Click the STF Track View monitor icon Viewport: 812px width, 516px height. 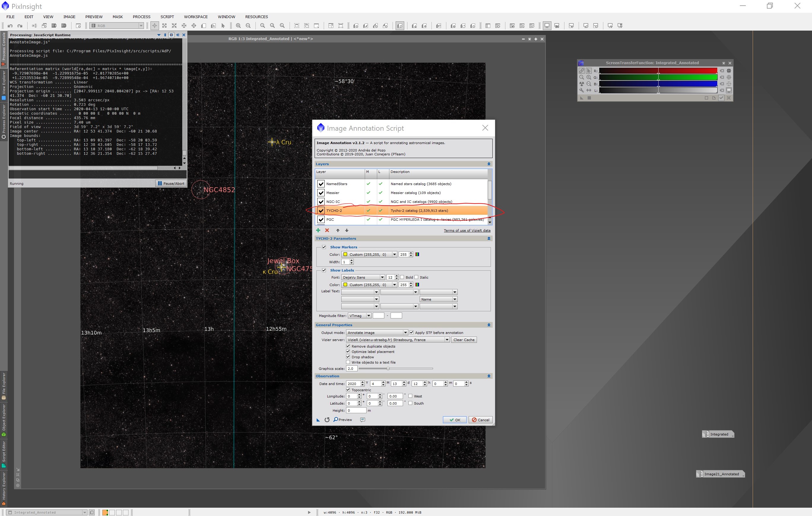pyautogui.click(x=729, y=90)
